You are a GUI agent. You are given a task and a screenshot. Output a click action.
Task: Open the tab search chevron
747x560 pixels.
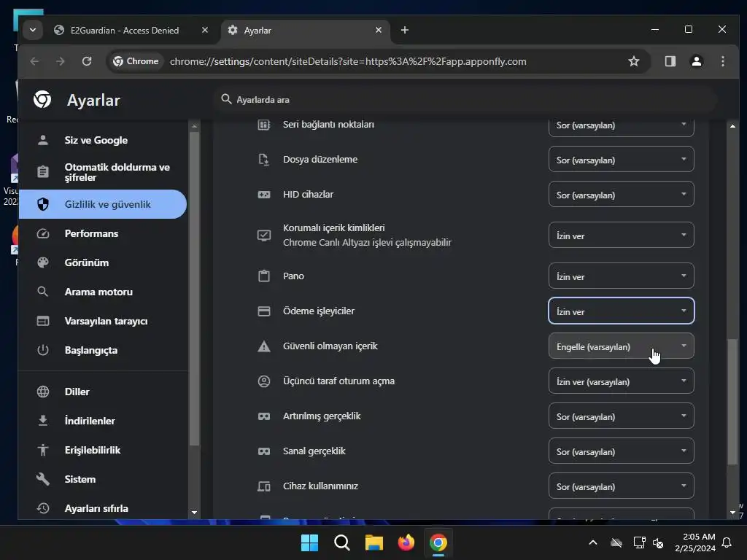32,30
